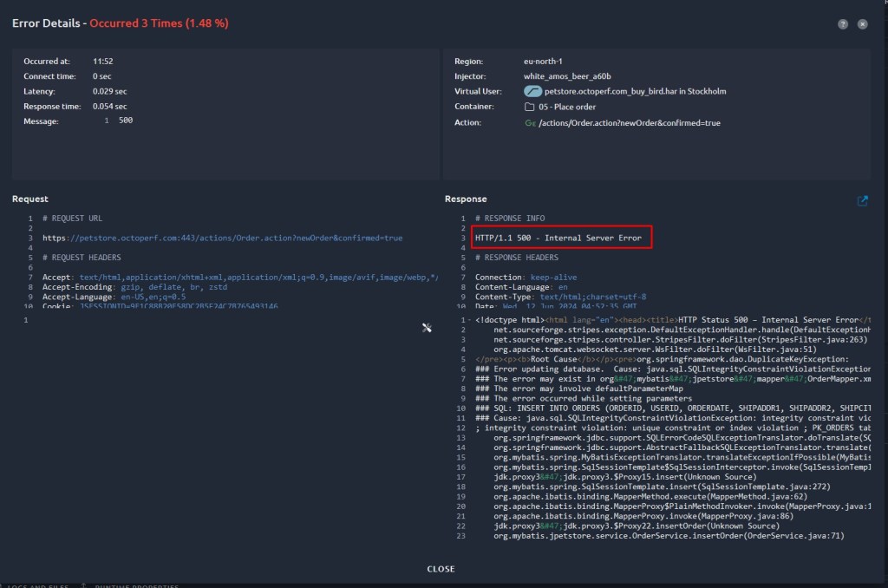The height and width of the screenshot is (588, 888).
Task: Click the empty request body editor line 1
Action: (217, 320)
